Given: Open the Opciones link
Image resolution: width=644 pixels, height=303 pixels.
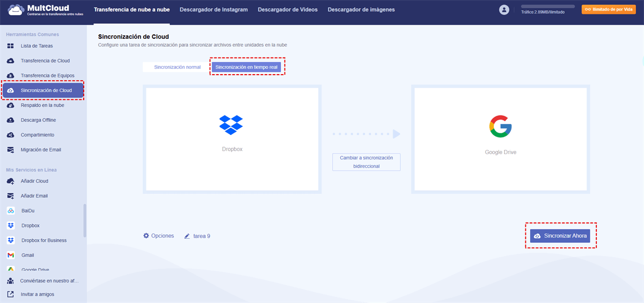Looking at the screenshot, I should (163, 236).
